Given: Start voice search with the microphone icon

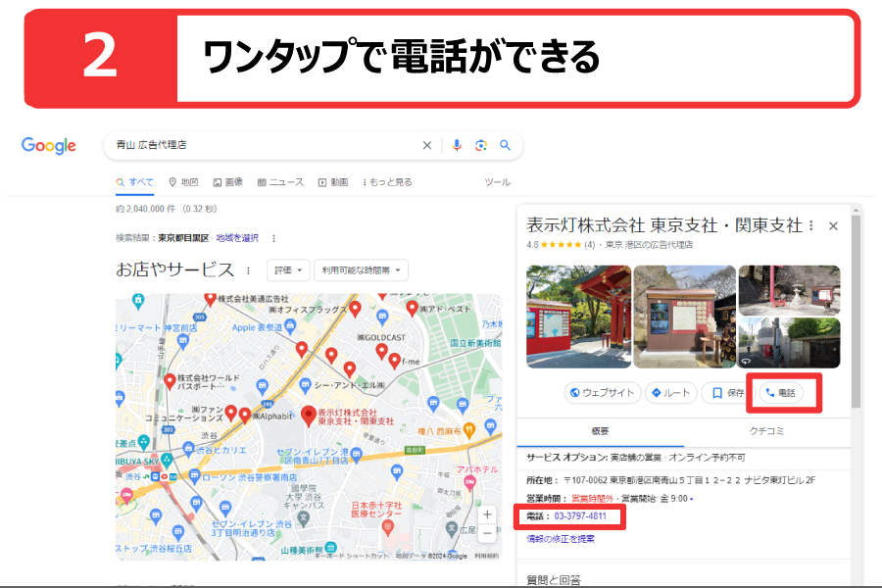Looking at the screenshot, I should click(457, 145).
